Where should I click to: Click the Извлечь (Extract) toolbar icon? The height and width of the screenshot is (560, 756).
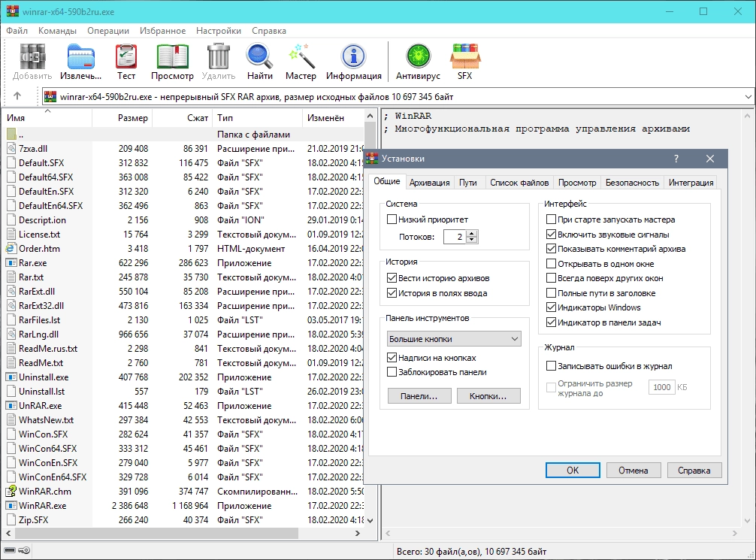(81, 56)
